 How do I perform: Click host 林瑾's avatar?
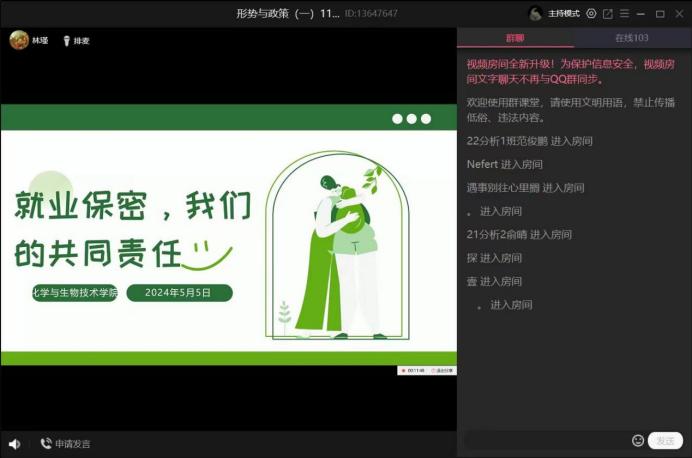point(18,40)
